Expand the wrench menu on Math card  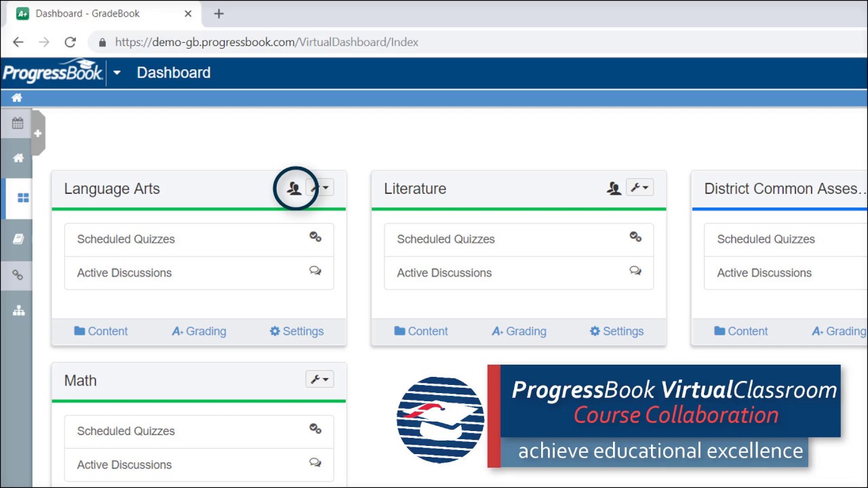319,380
